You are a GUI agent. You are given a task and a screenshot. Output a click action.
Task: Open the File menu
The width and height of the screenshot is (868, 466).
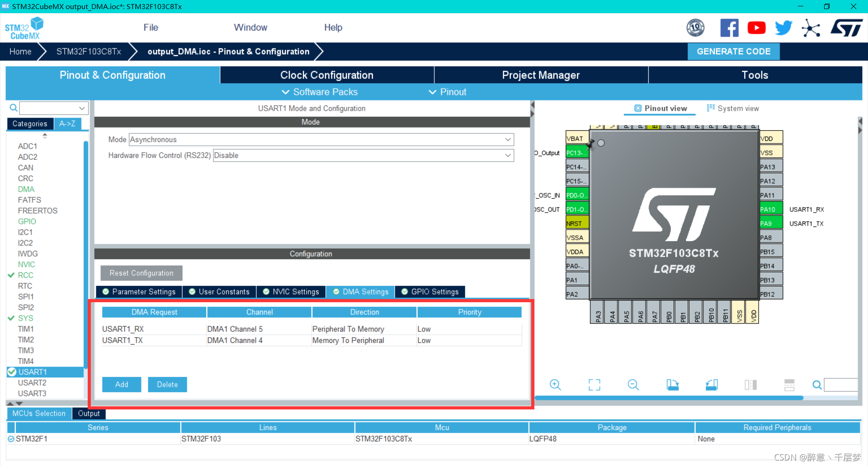point(151,28)
